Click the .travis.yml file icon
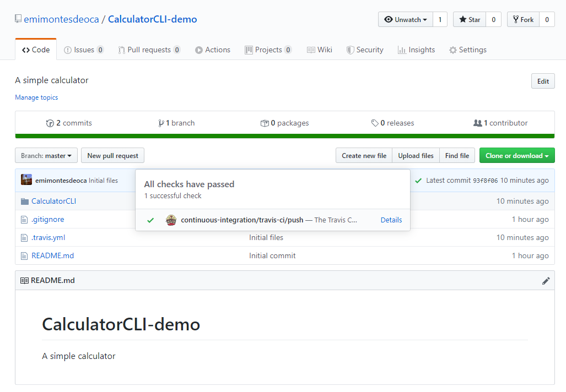This screenshot has height=392, width=566. (24, 238)
